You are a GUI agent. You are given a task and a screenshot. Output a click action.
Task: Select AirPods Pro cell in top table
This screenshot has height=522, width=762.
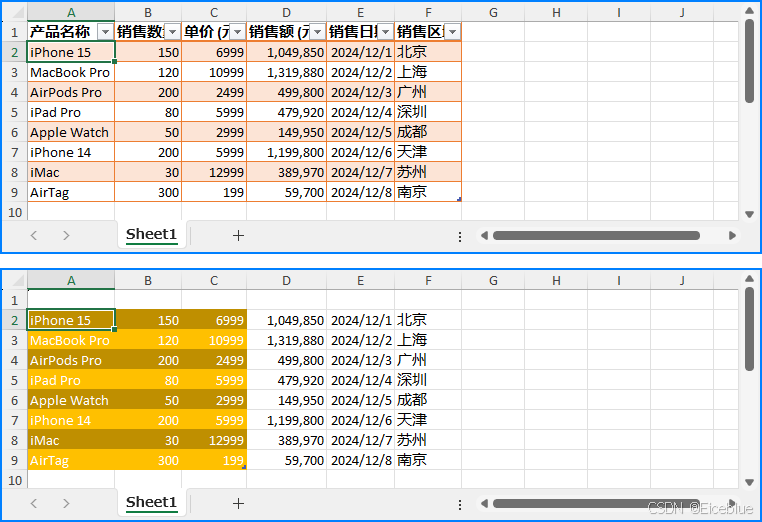[71, 92]
